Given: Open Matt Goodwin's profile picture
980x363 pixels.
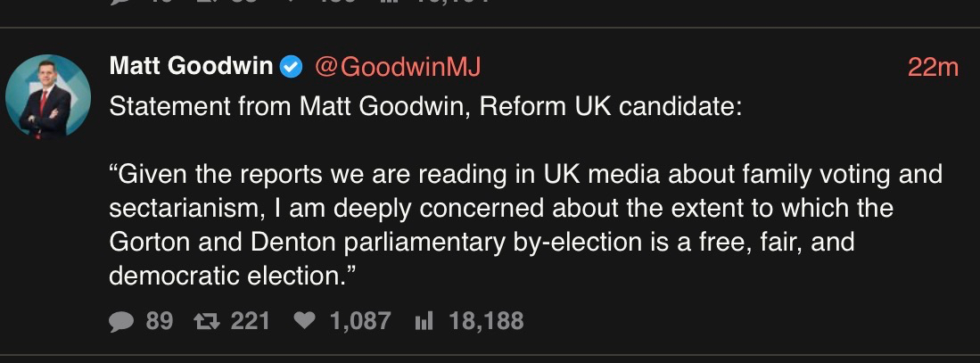Looking at the screenshot, I should [37, 97].
